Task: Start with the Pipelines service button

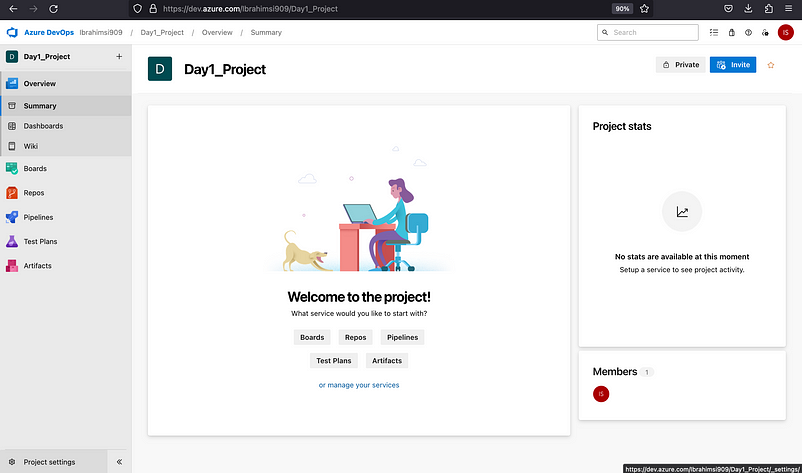Action: point(403,337)
